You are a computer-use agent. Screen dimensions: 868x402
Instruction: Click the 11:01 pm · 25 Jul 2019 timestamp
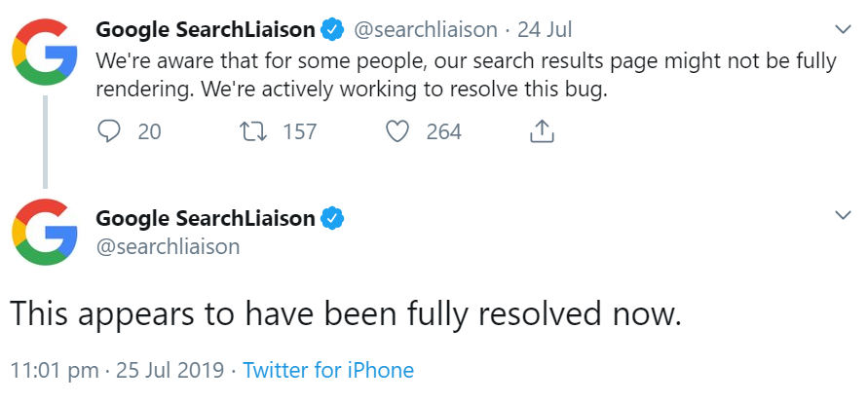pos(117,371)
